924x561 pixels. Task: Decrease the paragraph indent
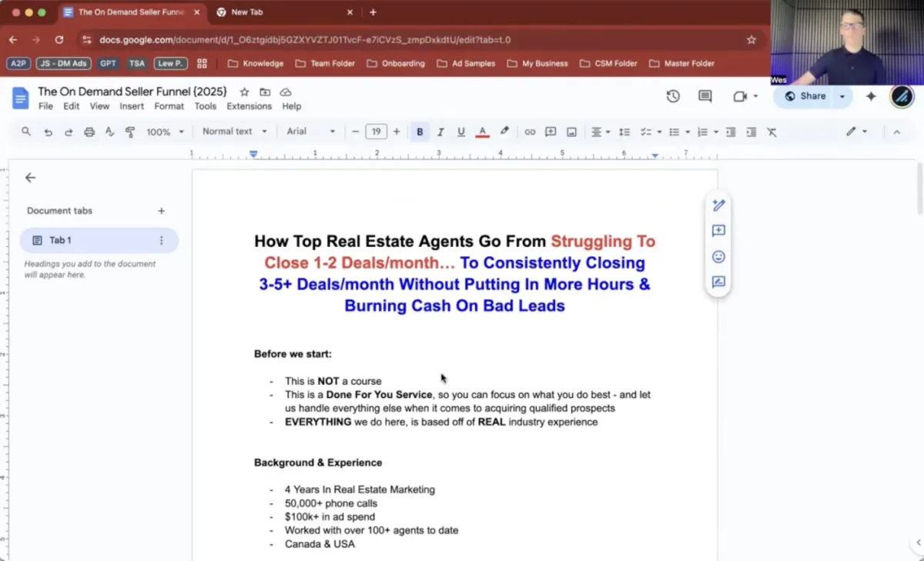(x=731, y=132)
